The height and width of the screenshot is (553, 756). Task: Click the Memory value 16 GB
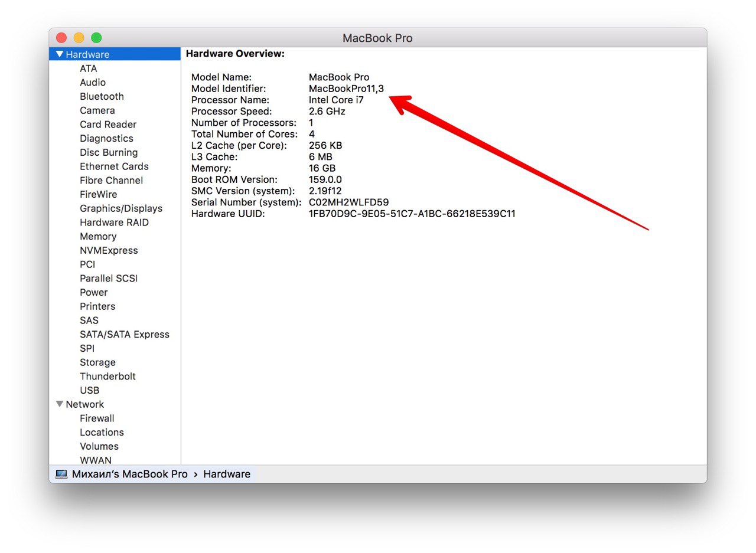coord(322,168)
